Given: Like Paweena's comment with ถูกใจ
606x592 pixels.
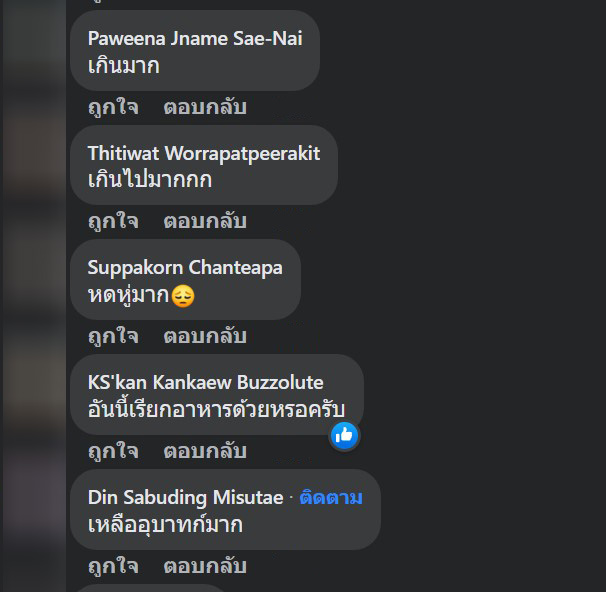Looking at the screenshot, I should 113,107.
